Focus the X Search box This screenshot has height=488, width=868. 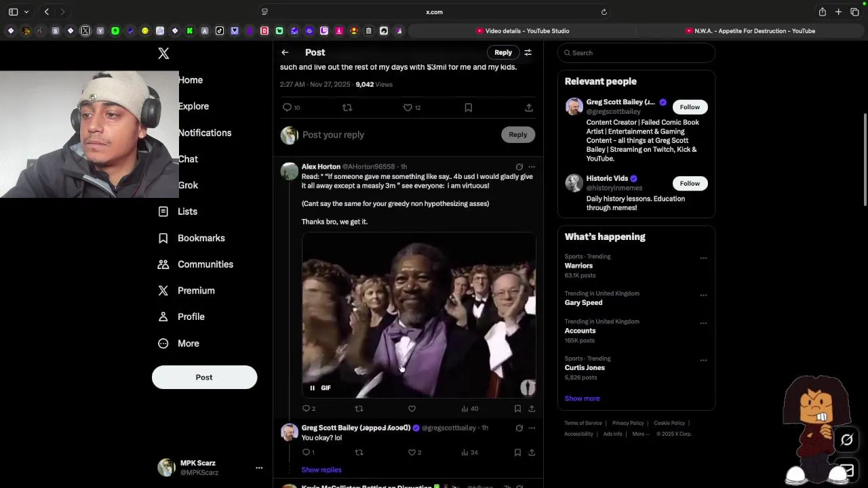coord(636,53)
